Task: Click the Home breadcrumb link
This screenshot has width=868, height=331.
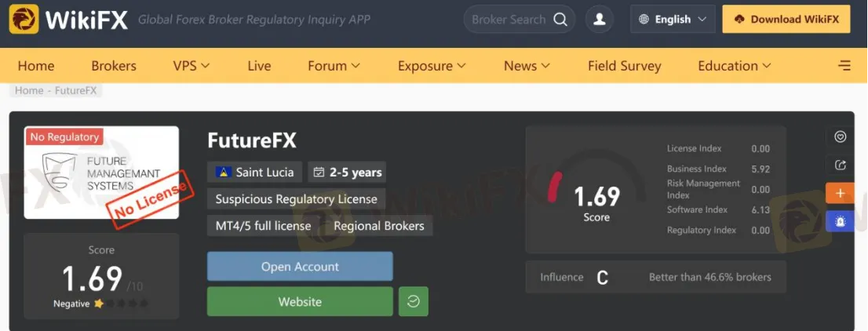Action: (29, 90)
